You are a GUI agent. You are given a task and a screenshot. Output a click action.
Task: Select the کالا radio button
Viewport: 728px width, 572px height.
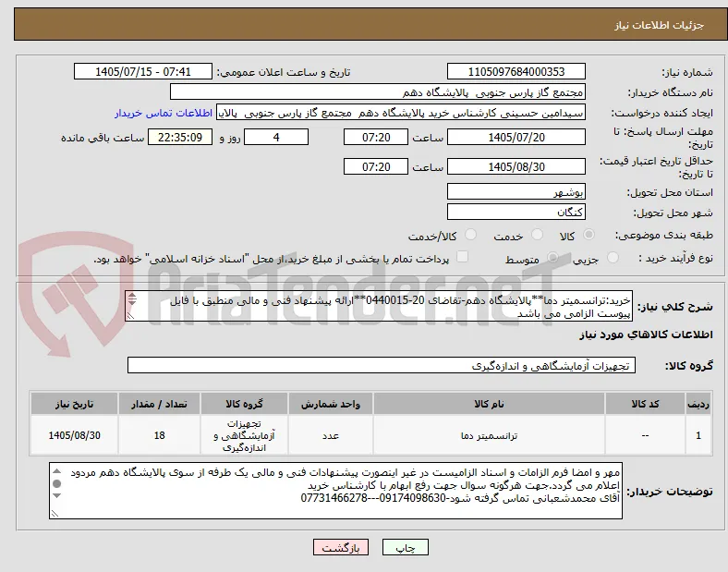(588, 235)
